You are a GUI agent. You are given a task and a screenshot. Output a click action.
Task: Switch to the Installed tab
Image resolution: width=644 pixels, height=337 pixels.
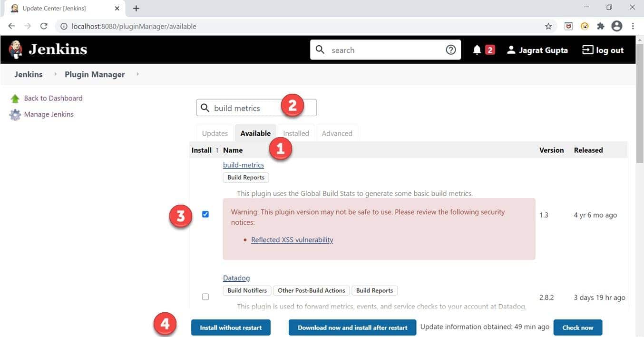pyautogui.click(x=296, y=133)
